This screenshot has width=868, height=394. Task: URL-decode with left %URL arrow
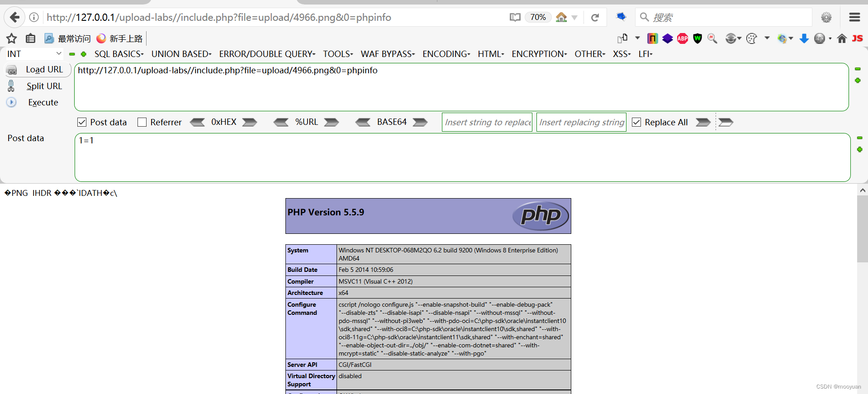point(281,122)
